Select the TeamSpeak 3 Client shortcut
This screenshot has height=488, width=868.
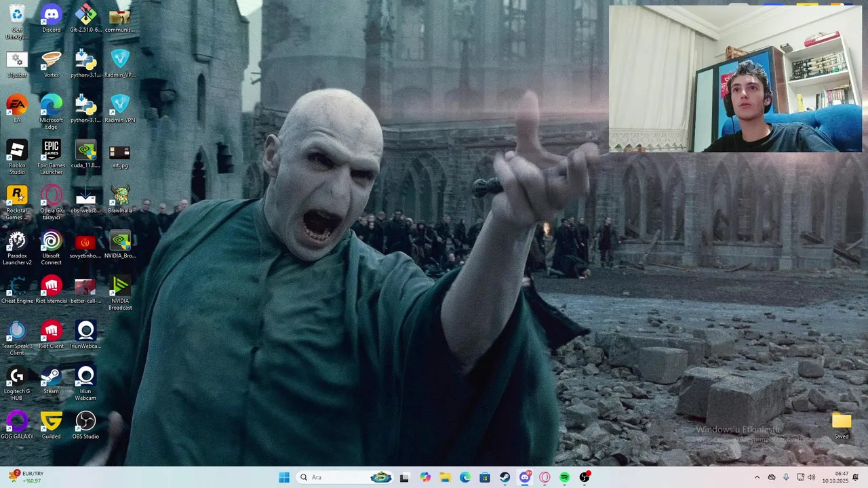point(17,339)
